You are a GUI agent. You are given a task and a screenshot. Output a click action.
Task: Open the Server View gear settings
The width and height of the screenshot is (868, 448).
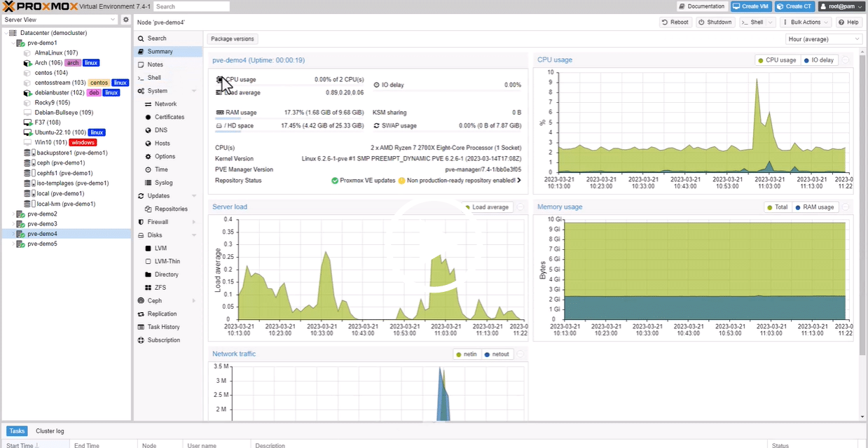[126, 20]
